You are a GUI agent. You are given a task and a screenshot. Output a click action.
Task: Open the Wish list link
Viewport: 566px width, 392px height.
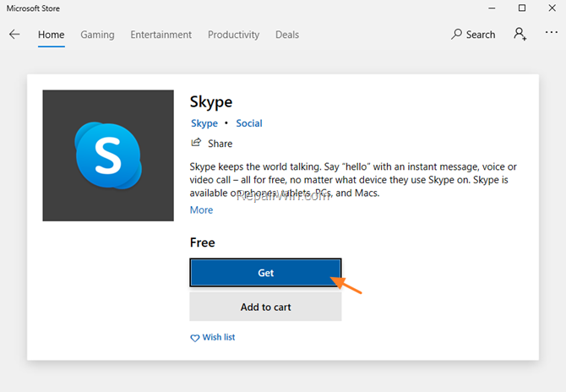[219, 337]
